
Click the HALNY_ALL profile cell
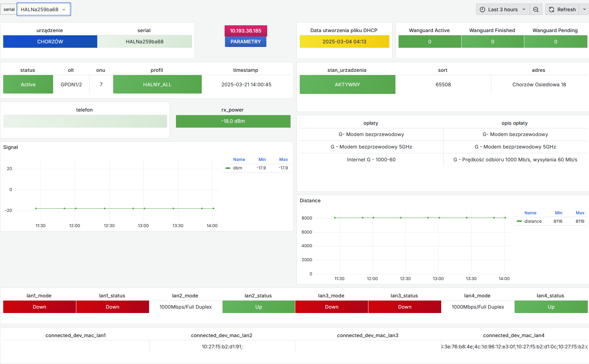(x=157, y=85)
